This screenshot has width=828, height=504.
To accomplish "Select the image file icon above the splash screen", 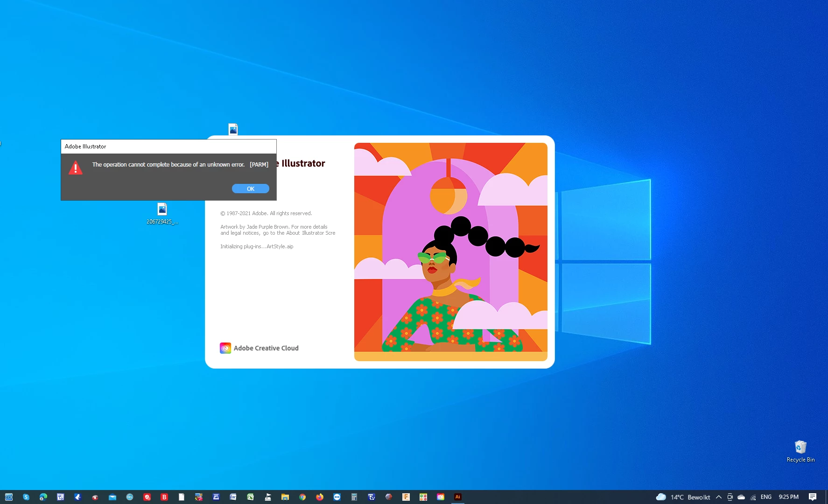I will pos(233,129).
